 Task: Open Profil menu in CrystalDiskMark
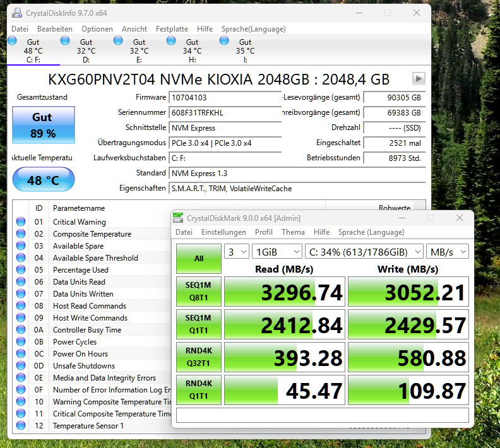coord(264,232)
